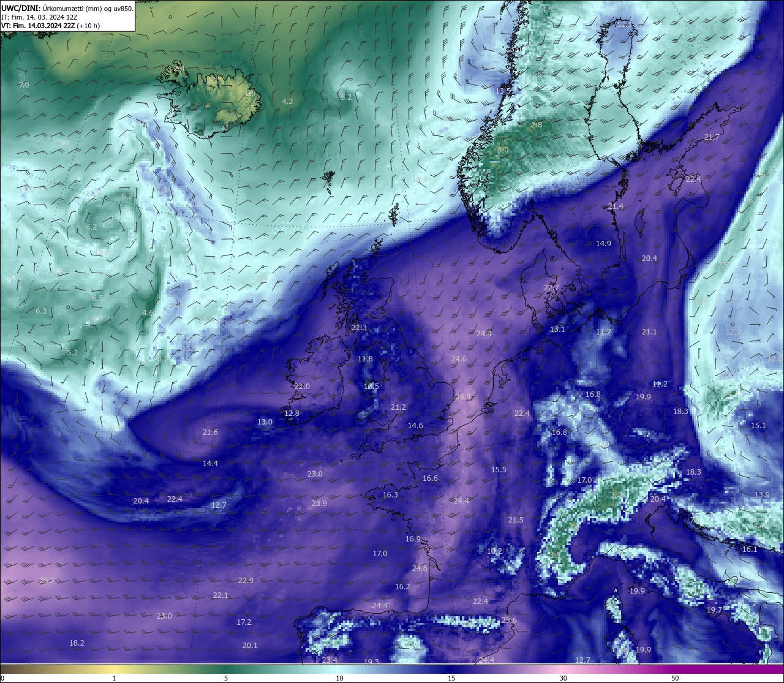Screen dimensions: 784x683
Task: Click the 25.6 value label
Action: tap(509, 620)
